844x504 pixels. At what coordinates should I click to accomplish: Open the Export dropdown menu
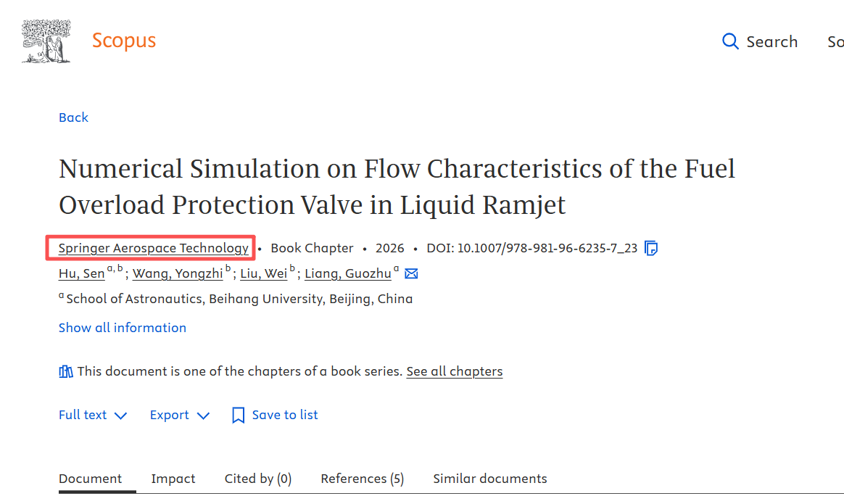179,415
